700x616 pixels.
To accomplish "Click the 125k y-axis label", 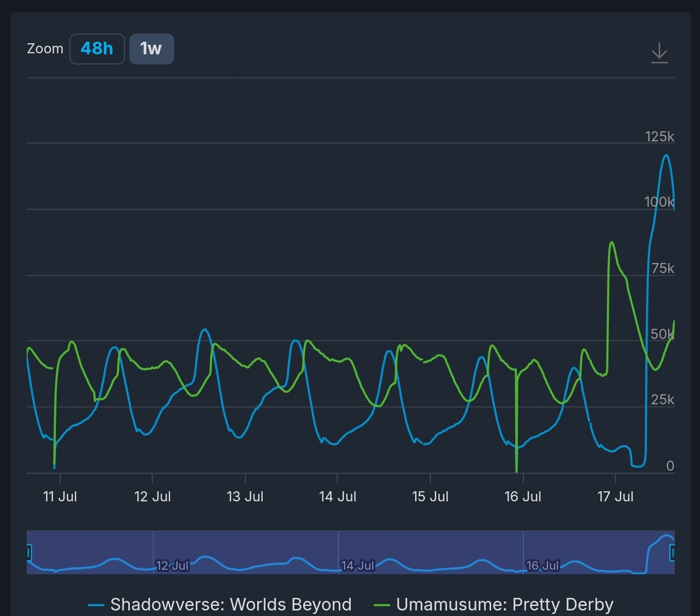I will 660,136.
